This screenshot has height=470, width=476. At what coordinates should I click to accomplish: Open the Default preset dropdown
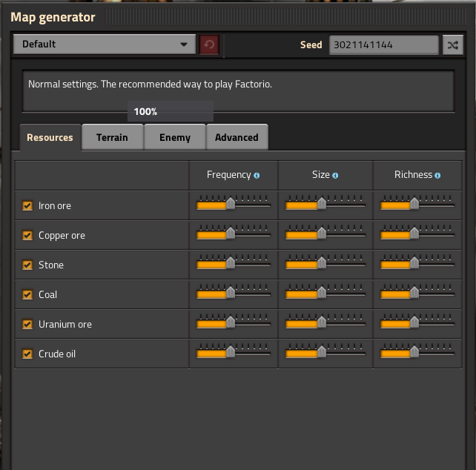(x=105, y=44)
